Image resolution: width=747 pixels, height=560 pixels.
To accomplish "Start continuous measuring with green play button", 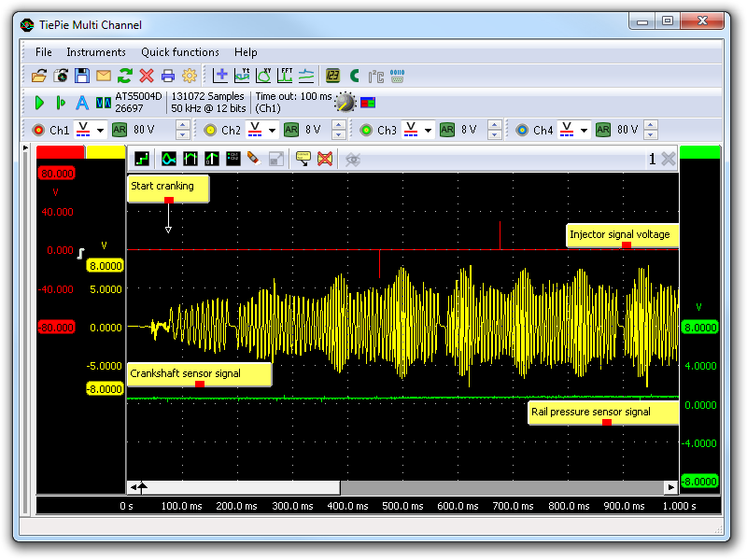I will tap(39, 103).
